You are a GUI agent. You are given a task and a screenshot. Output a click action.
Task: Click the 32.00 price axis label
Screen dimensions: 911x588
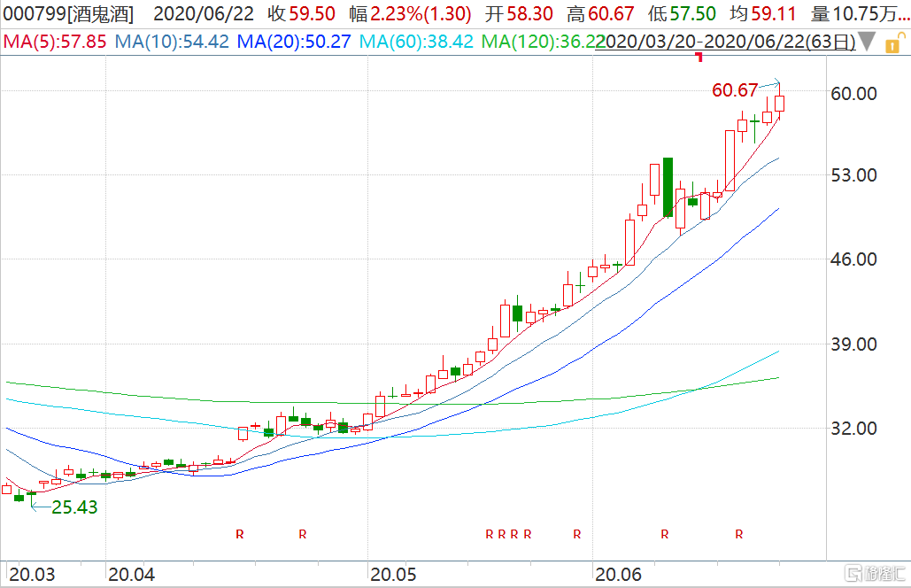pos(853,429)
